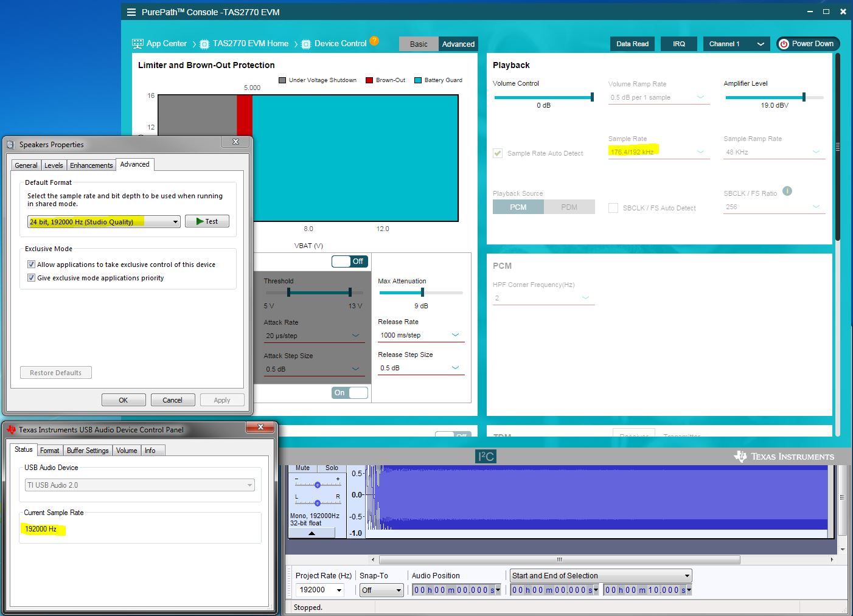Select the Status tab in TI control panel
Screen dimensions: 853x616
coord(24,449)
